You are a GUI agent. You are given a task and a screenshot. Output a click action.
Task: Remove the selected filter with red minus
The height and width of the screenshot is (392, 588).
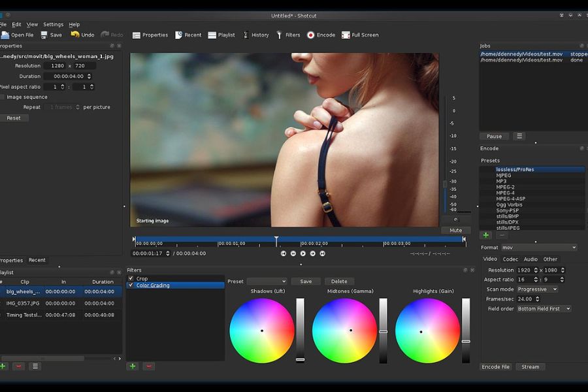[149, 366]
